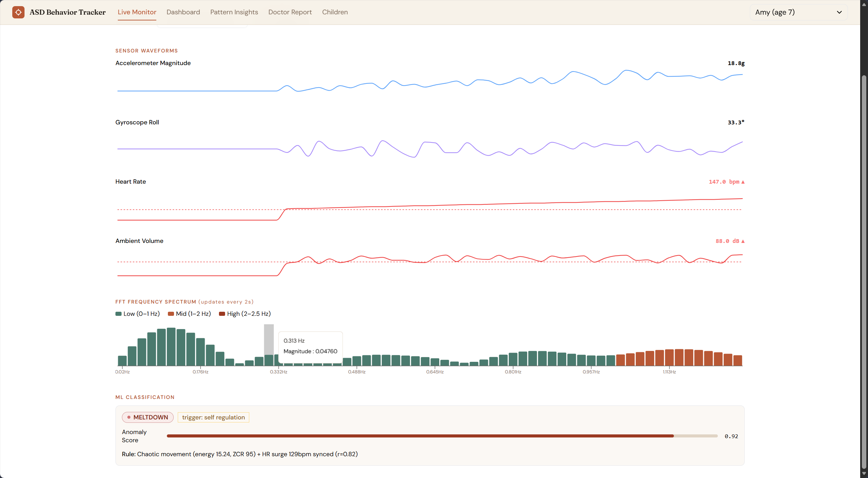Screen dimensions: 868x478
Task: Open the Children tab
Action: coord(335,12)
